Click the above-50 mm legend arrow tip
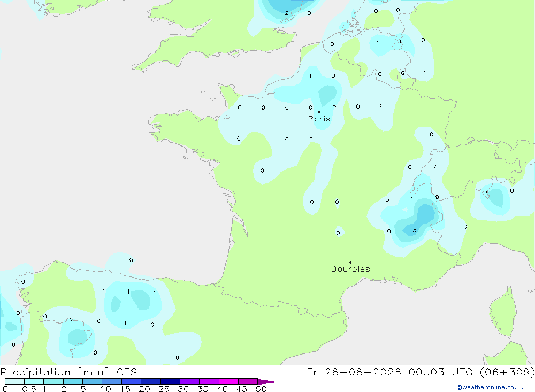The width and height of the screenshot is (535, 392). [268, 381]
